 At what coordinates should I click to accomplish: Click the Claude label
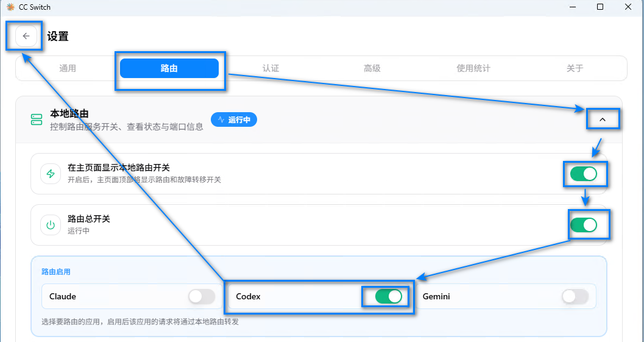coord(62,296)
